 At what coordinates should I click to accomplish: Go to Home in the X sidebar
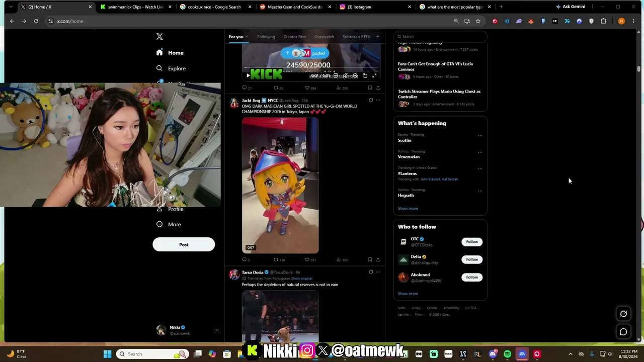[170, 53]
